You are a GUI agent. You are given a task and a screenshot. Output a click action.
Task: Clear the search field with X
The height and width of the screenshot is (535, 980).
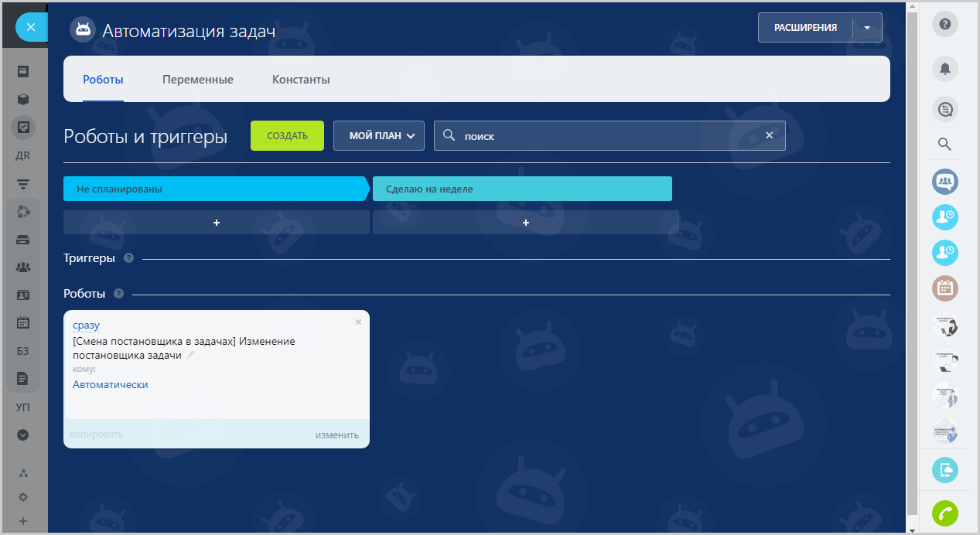point(769,135)
